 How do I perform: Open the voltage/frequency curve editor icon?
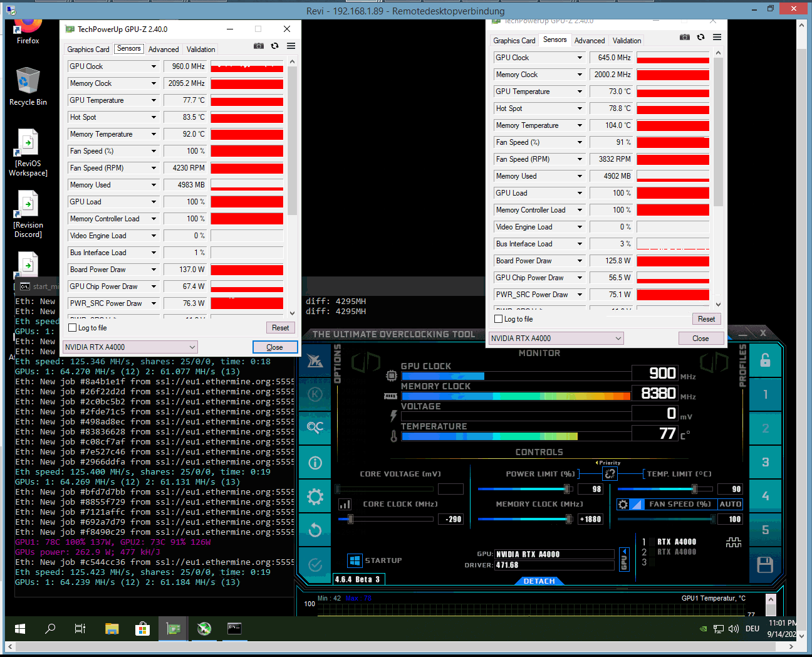[345, 504]
